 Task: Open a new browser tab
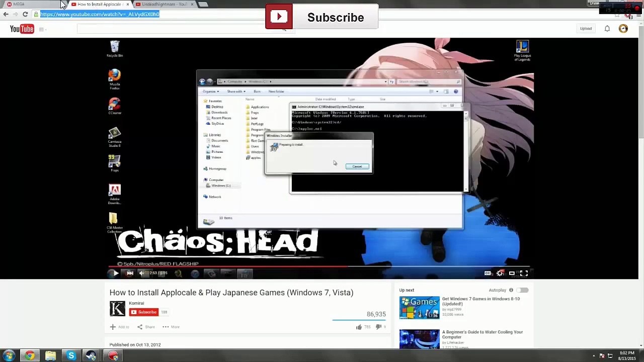coord(203,4)
